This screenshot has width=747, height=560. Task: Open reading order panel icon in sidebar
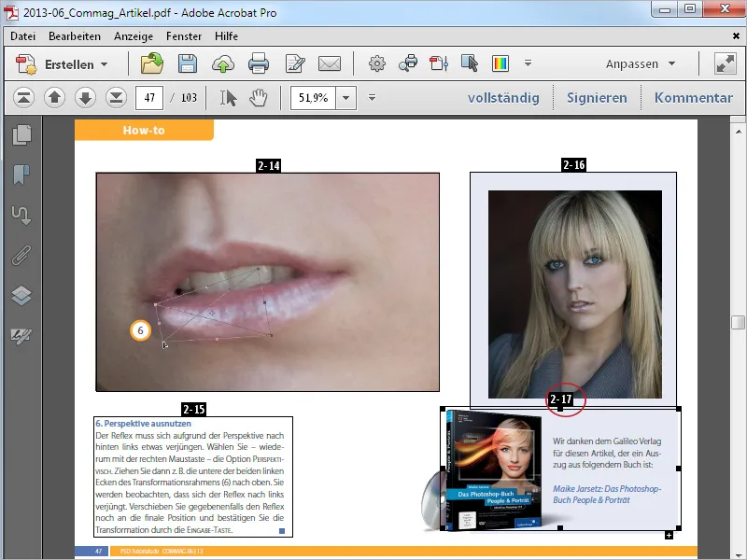(21, 215)
